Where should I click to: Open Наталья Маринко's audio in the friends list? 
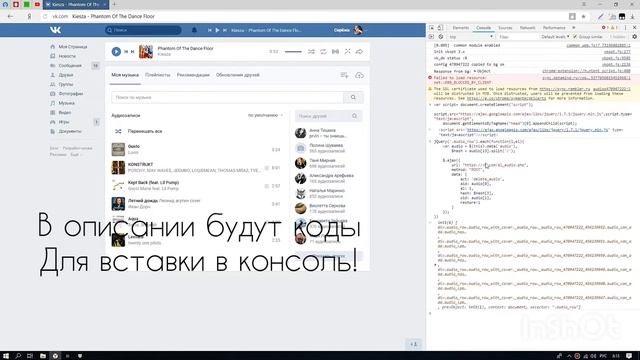pyautogui.click(x=321, y=193)
